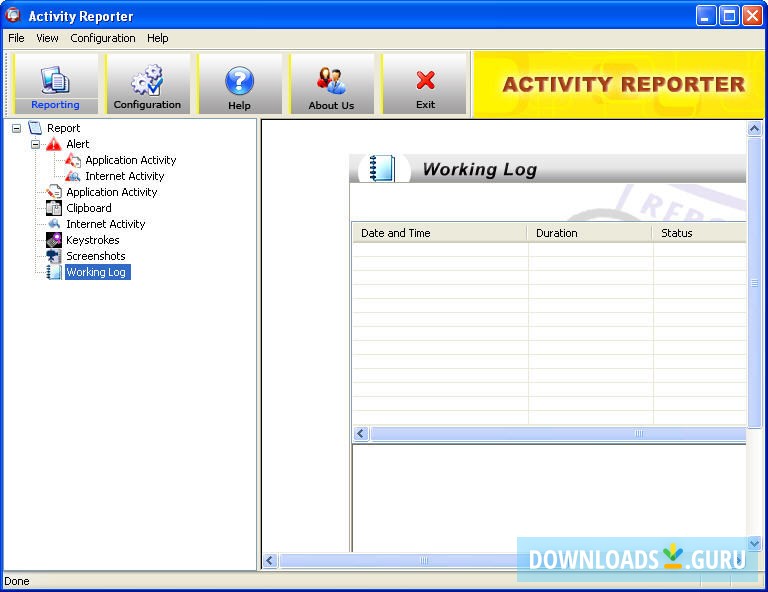Collapse the Alert tree node

35,144
